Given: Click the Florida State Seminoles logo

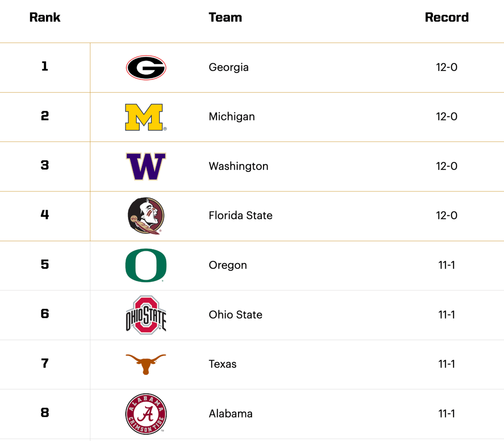Looking at the screenshot, I should (x=146, y=216).
